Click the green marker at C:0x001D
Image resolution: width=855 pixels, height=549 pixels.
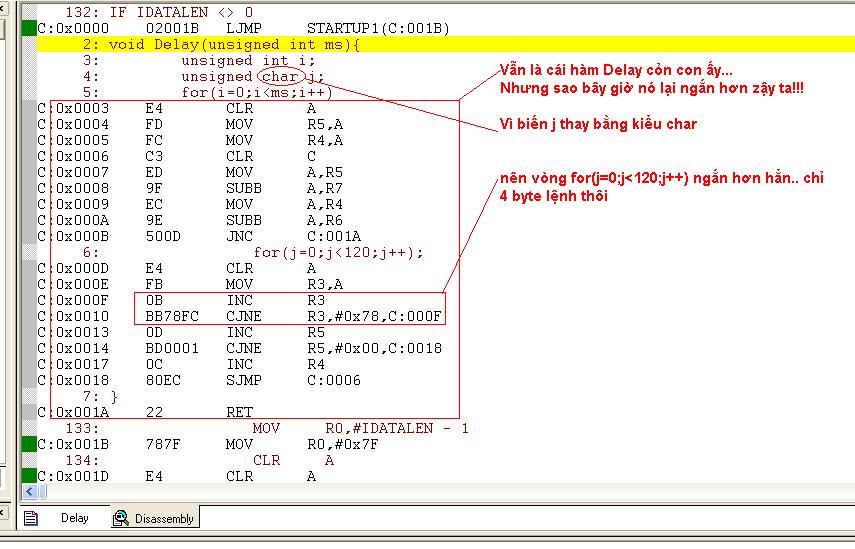click(x=29, y=476)
